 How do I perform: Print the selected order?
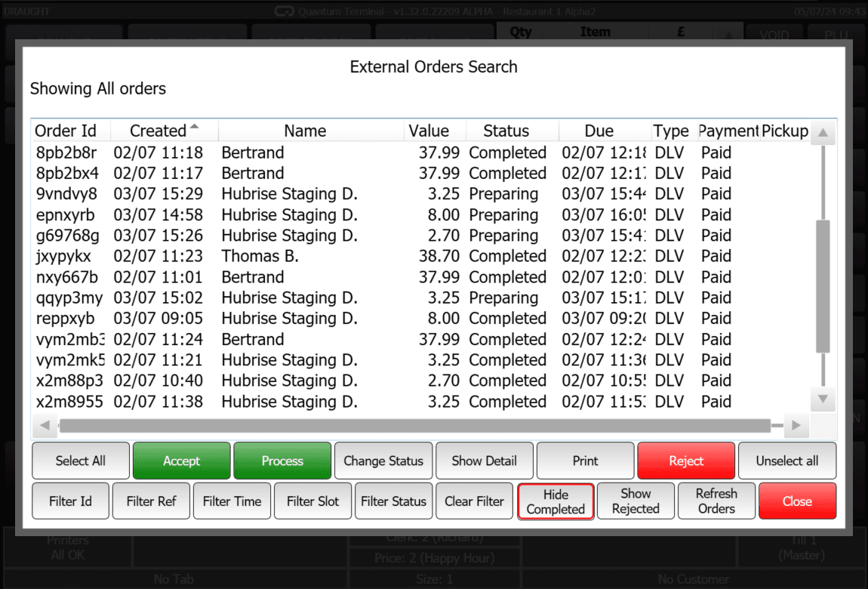(x=585, y=460)
